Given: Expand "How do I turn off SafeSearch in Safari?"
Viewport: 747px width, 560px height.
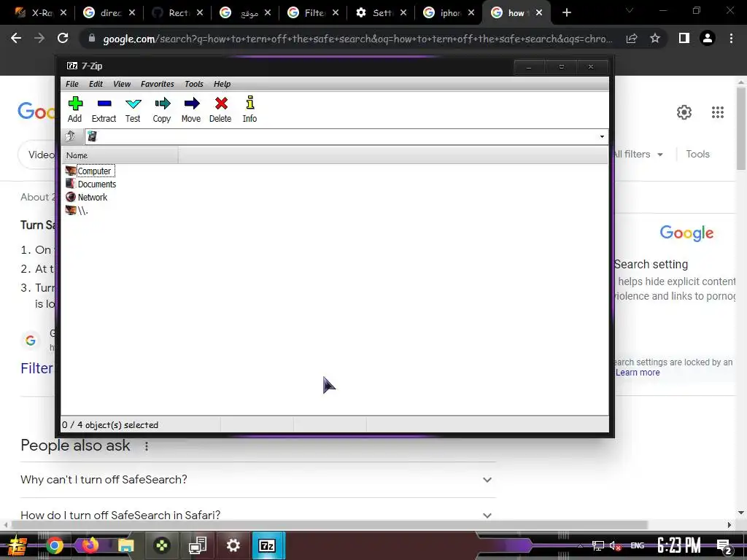Looking at the screenshot, I should click(258, 515).
